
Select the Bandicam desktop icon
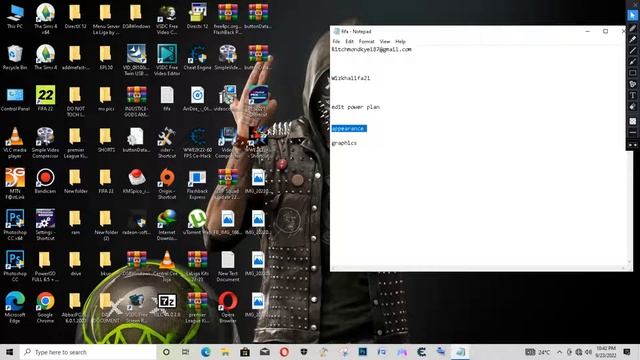click(x=45, y=181)
